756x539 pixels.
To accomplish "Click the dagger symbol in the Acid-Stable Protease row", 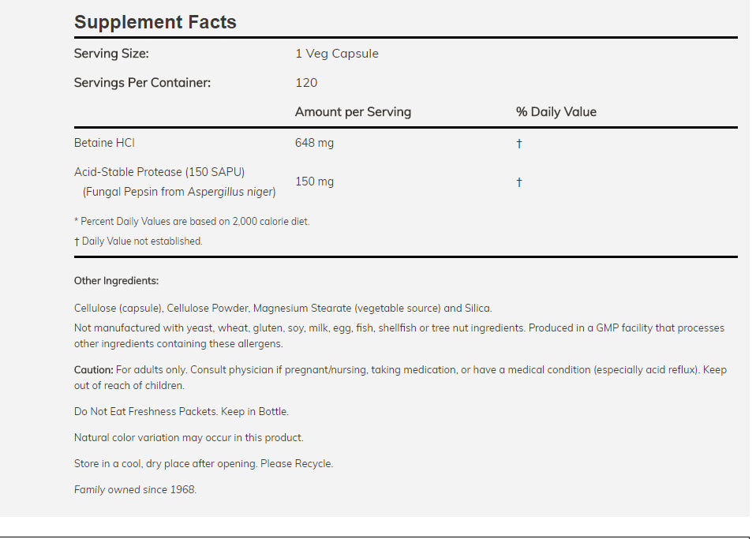I will pos(518,182).
